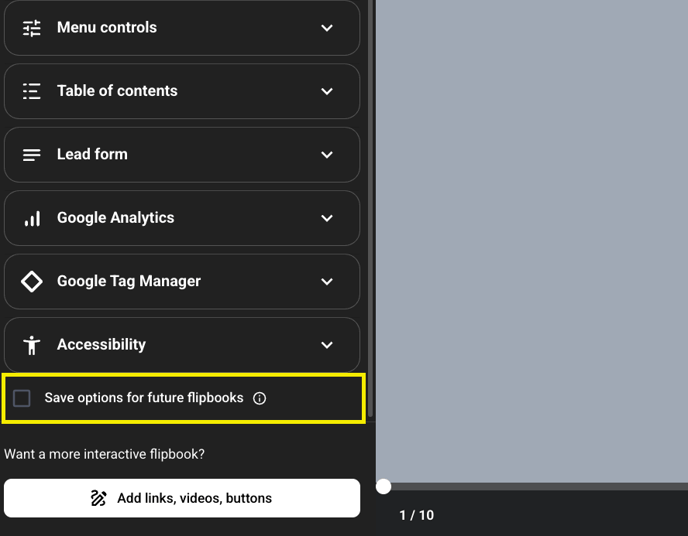Viewport: 688px width, 536px height.
Task: Click the Google Analytics bar chart icon
Action: click(x=32, y=218)
